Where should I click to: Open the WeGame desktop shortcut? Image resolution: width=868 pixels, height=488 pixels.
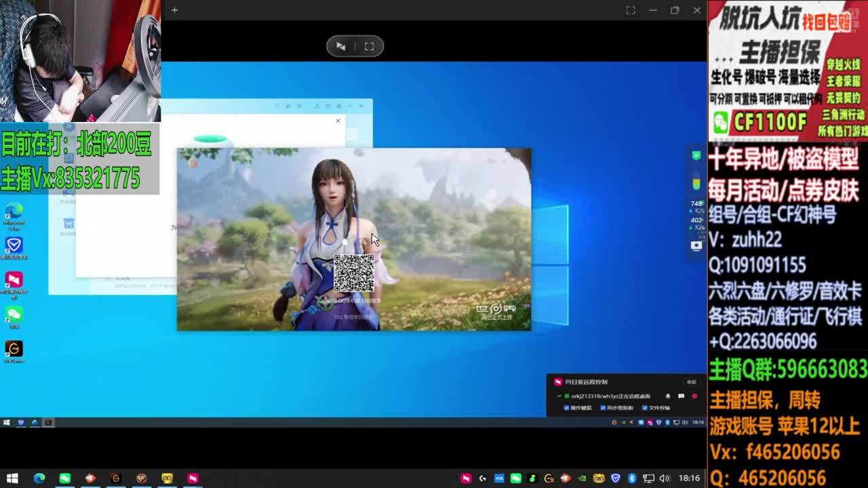(x=14, y=349)
